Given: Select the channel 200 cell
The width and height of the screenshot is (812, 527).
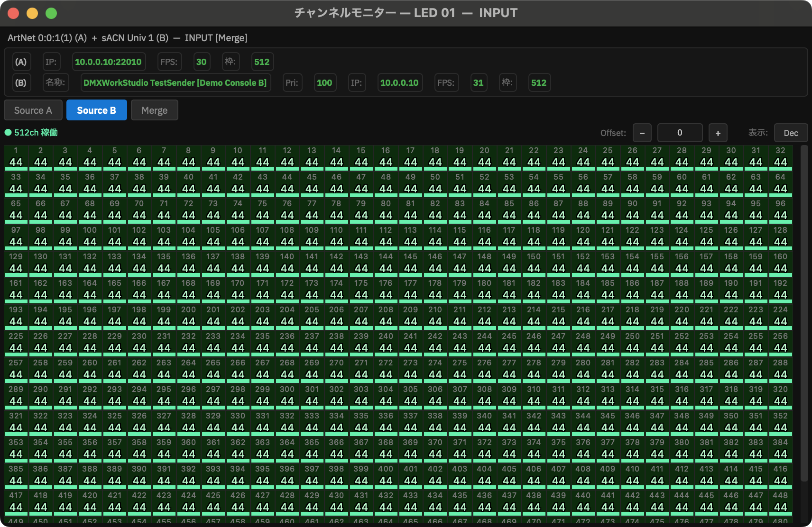Looking at the screenshot, I should (x=189, y=317).
